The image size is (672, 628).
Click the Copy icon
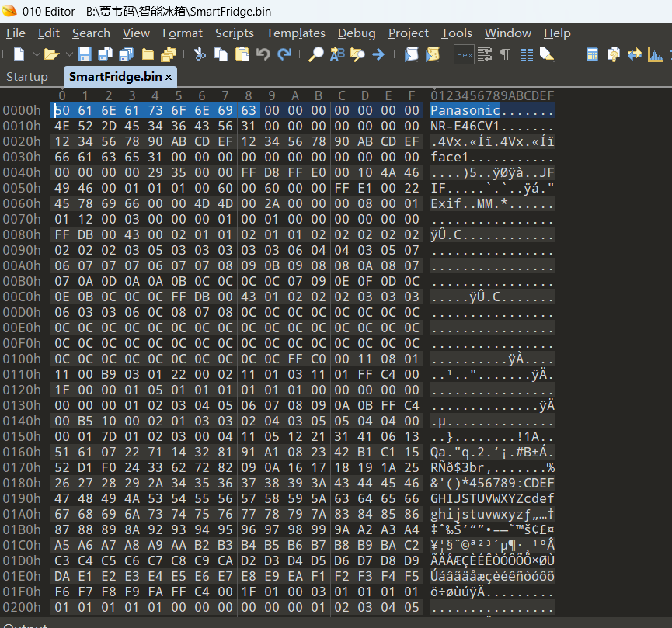click(221, 54)
